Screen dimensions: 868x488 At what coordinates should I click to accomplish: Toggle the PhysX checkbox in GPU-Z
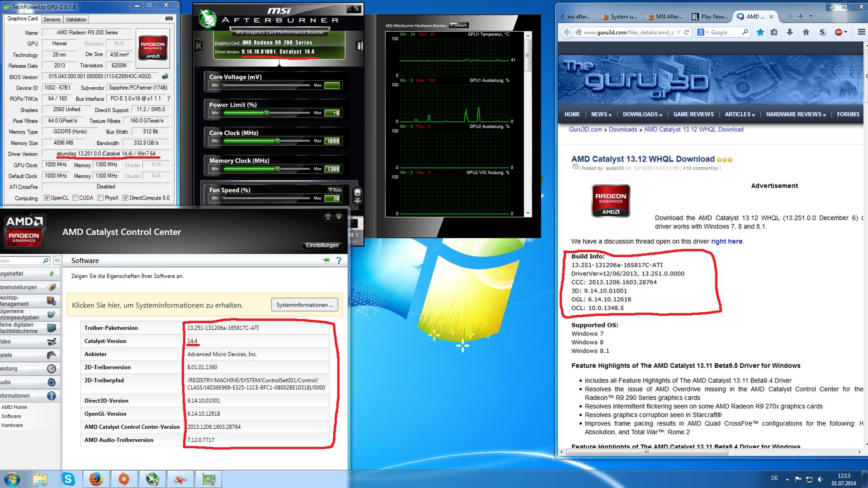coord(101,198)
